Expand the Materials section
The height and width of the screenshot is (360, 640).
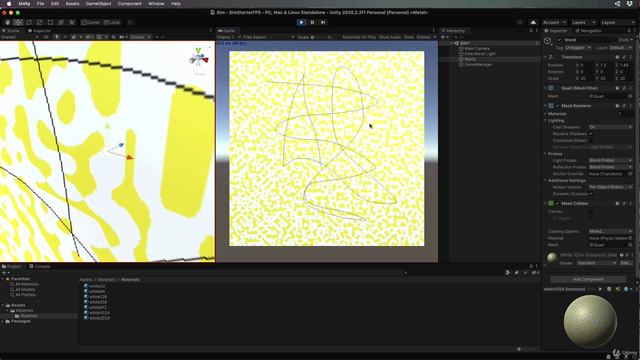click(545, 114)
